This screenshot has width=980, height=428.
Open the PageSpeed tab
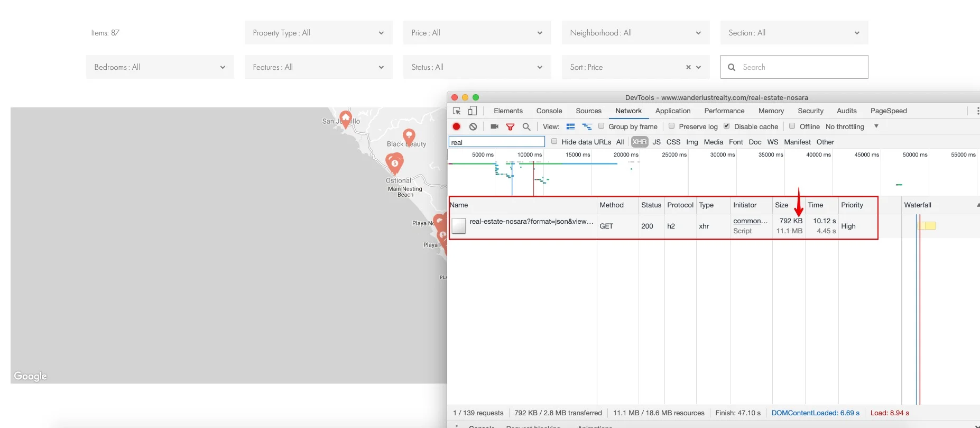click(x=889, y=111)
